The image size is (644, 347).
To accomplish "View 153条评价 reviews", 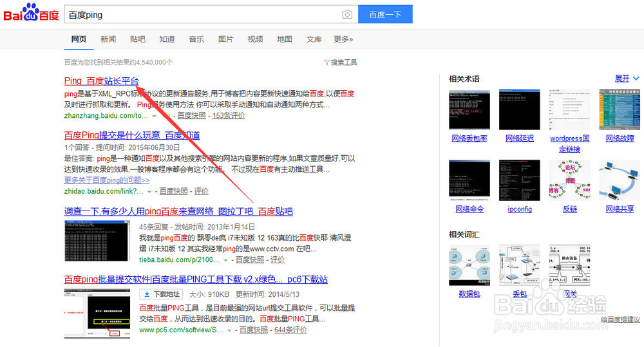I will pos(229,116).
